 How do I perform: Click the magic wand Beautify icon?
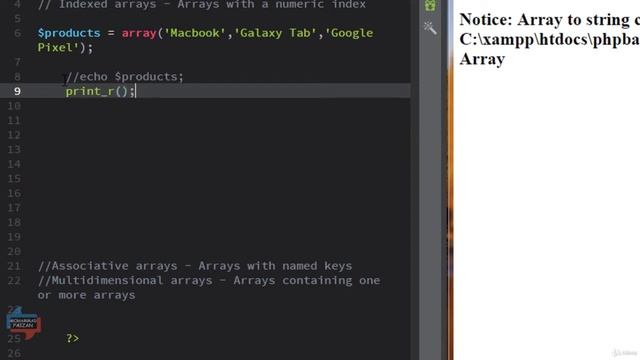[x=430, y=28]
